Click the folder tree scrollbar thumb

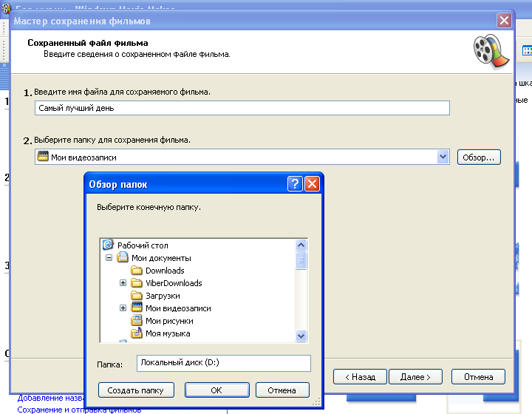[x=301, y=261]
